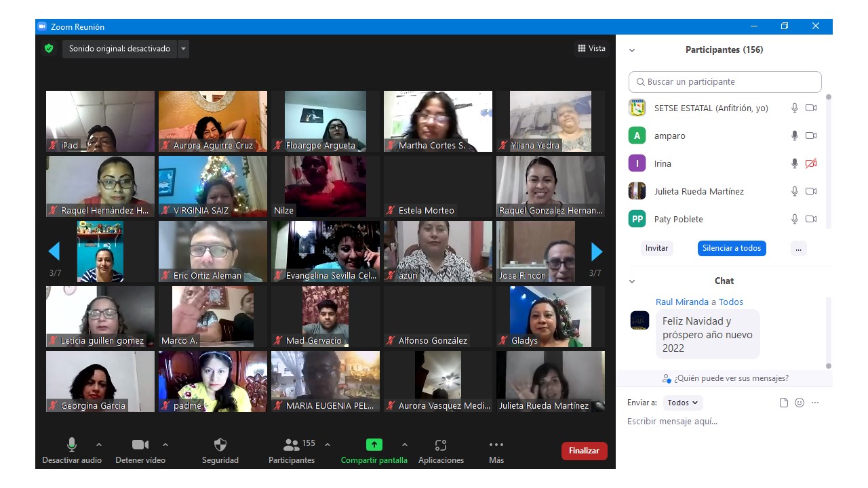Click Zoom Reunión title bar icon
868x488 pixels.
pos(42,27)
